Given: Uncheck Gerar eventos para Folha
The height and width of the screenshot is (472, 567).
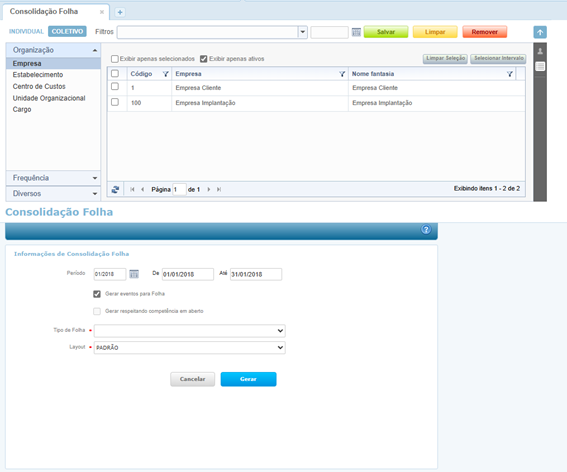Looking at the screenshot, I should 97,294.
